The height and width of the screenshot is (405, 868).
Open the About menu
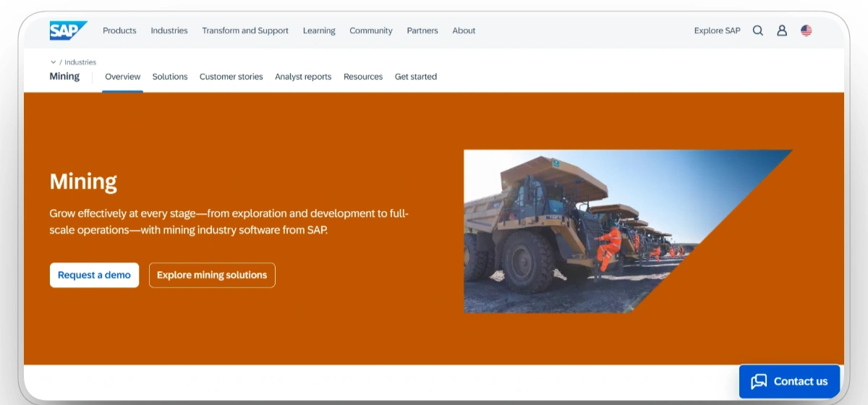(464, 30)
